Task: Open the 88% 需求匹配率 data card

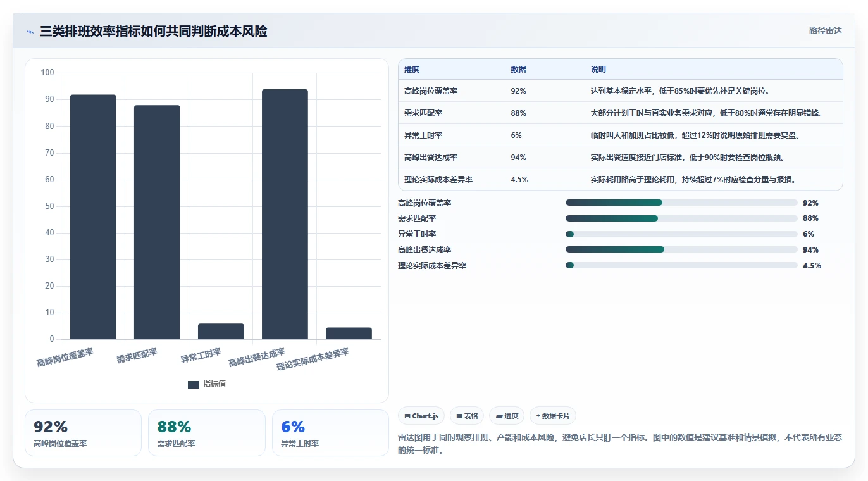Action: pos(206,433)
